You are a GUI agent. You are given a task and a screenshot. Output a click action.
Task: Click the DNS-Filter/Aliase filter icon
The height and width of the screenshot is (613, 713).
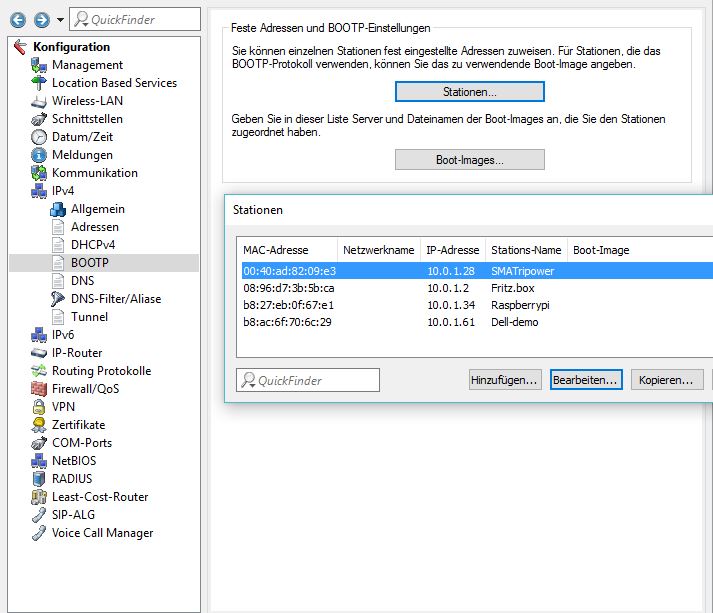click(x=58, y=299)
